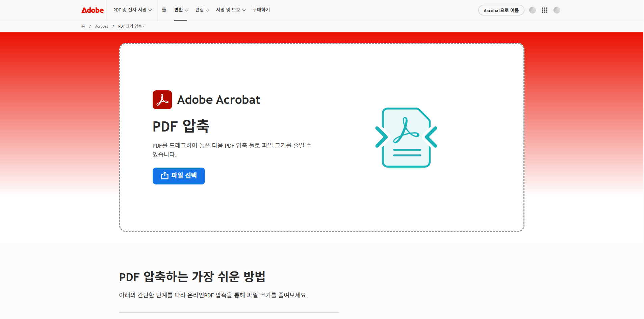The width and height of the screenshot is (644, 319).
Task: Click the round icon left of app grid
Action: 533,10
